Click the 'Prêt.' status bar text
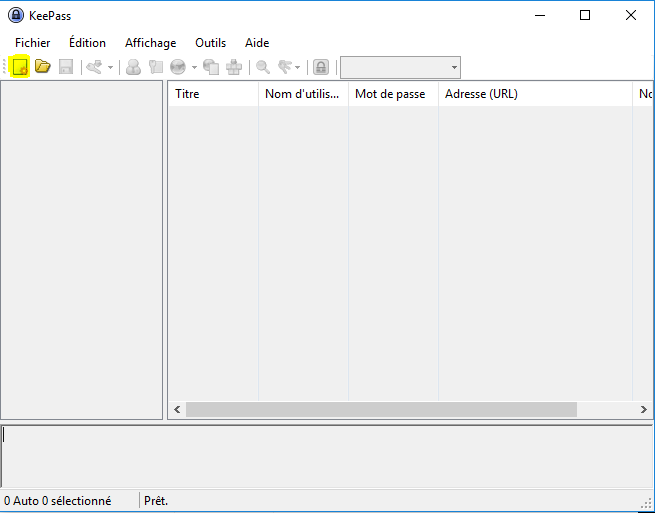 point(156,500)
